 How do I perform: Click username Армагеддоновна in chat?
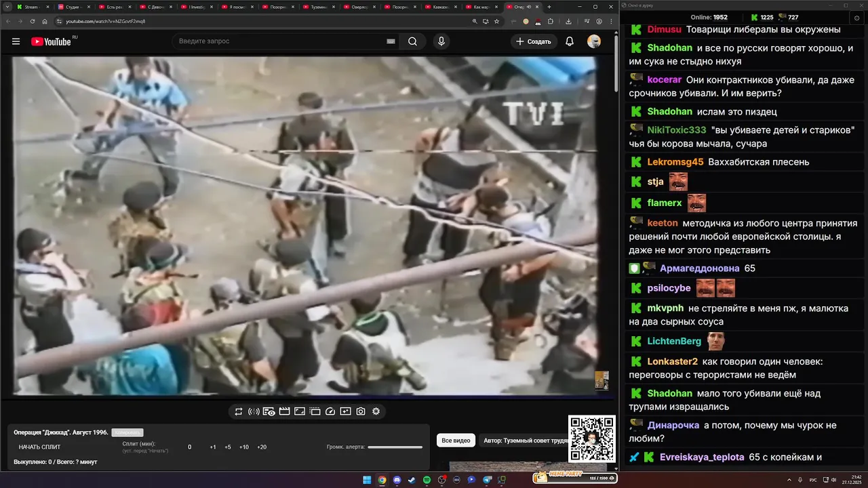(700, 268)
